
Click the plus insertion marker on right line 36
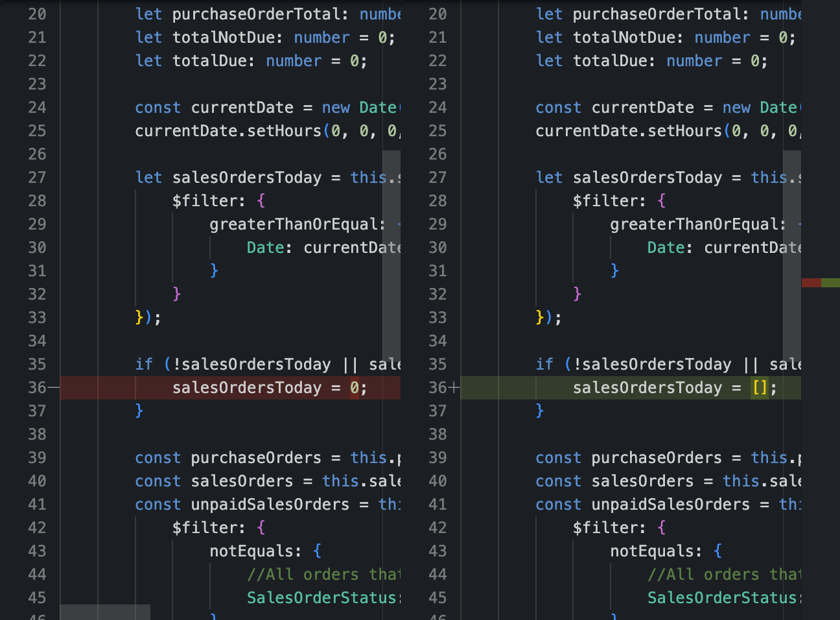[454, 388]
